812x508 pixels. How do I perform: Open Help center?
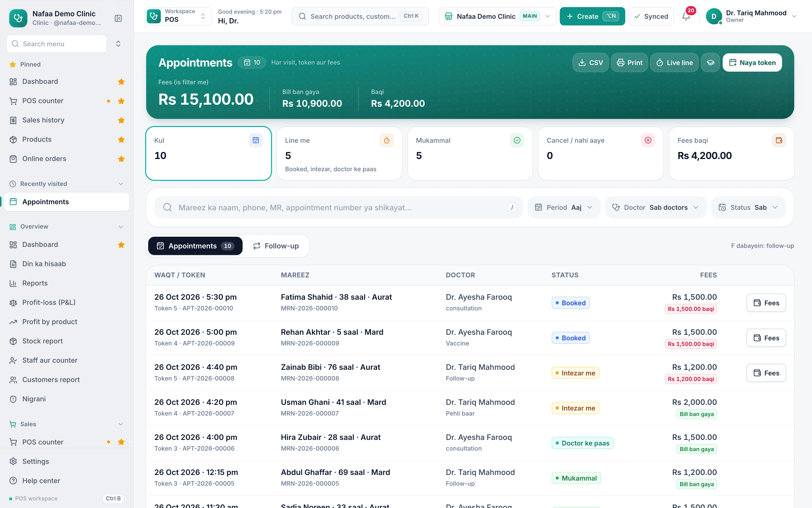click(x=67, y=481)
